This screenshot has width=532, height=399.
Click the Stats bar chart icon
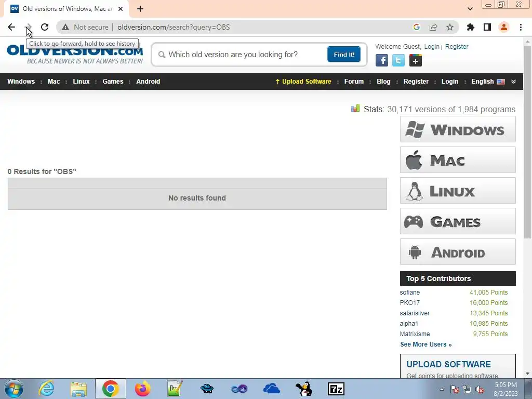point(355,108)
